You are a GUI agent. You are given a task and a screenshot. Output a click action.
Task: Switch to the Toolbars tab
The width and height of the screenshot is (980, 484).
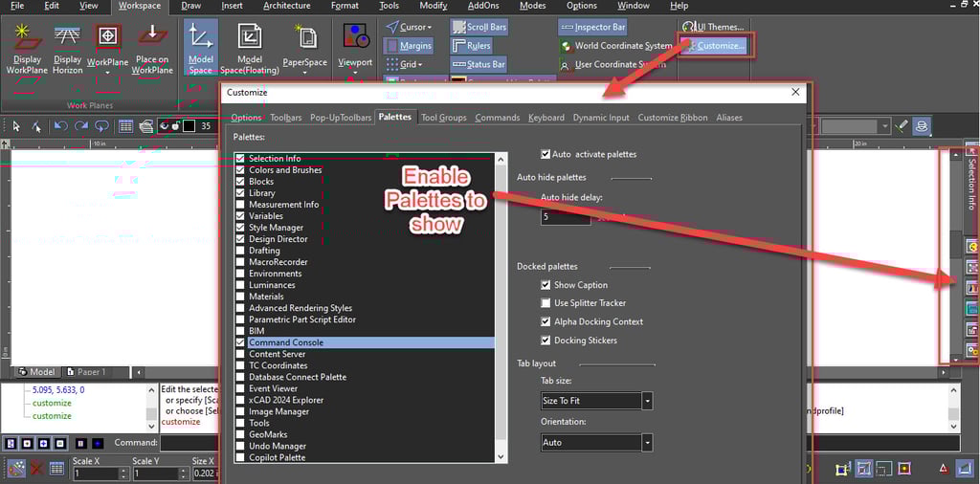(x=285, y=118)
